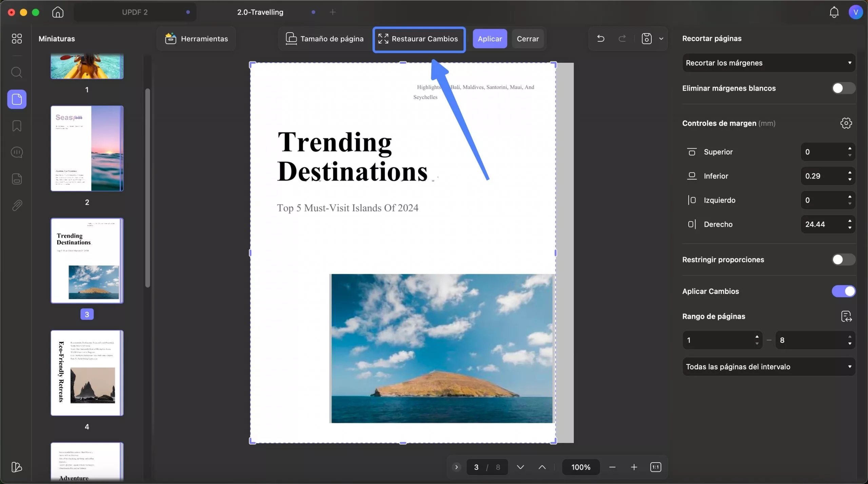Open Recortar los márgenes dropdown
868x484 pixels.
click(768, 63)
